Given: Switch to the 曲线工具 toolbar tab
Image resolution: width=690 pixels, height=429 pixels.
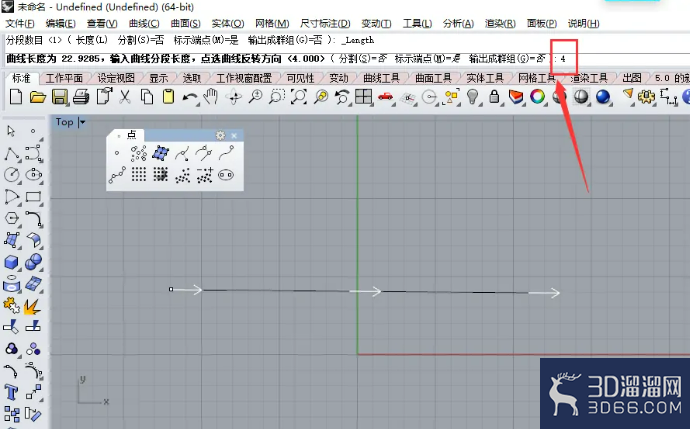Looking at the screenshot, I should (x=381, y=78).
